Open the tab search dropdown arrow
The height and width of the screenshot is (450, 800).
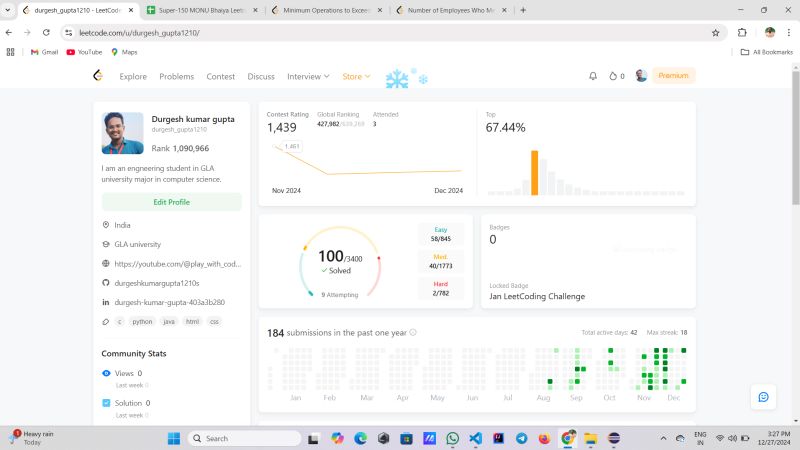pyautogui.click(x=8, y=10)
